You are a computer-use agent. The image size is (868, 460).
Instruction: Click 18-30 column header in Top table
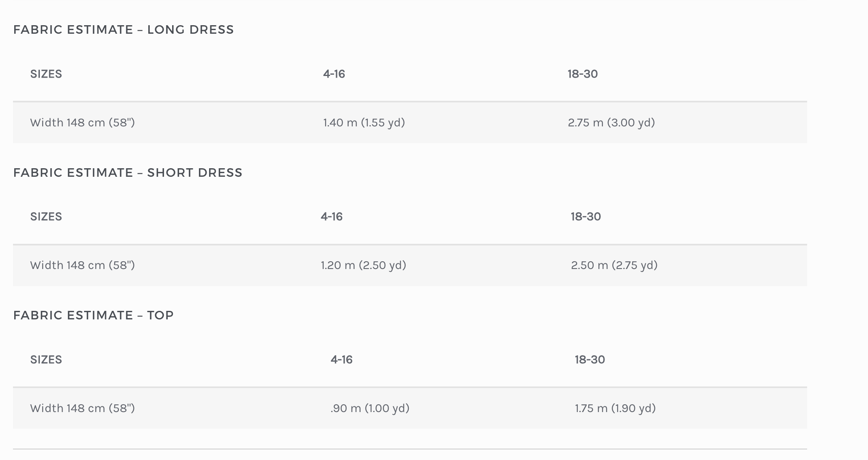(x=589, y=360)
